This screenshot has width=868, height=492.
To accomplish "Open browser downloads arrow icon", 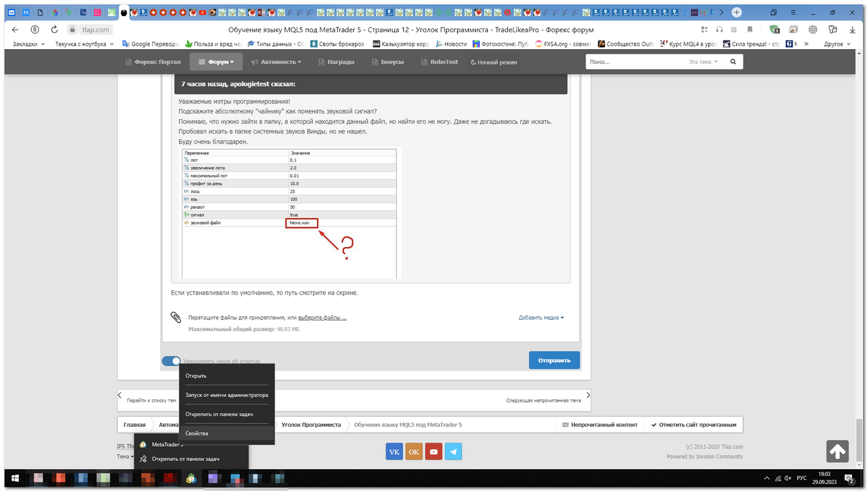I will point(853,30).
